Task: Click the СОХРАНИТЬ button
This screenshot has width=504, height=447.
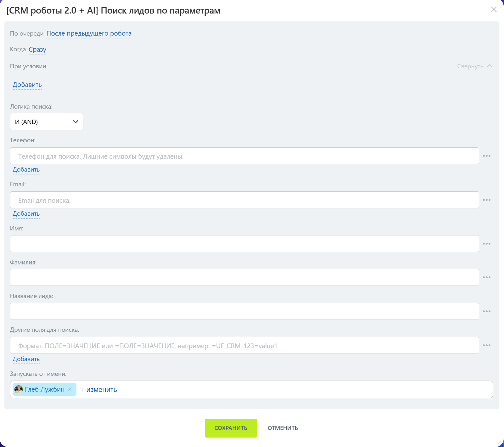Action: pos(231,428)
